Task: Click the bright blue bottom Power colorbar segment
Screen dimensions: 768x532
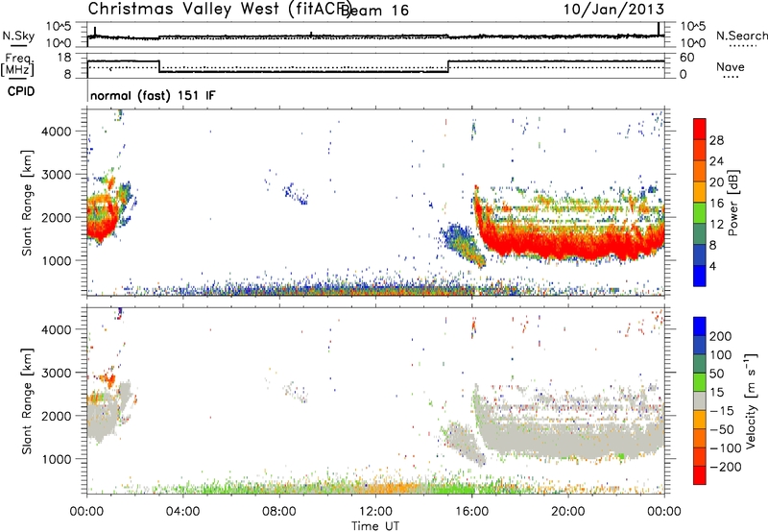Action: pyautogui.click(x=700, y=276)
